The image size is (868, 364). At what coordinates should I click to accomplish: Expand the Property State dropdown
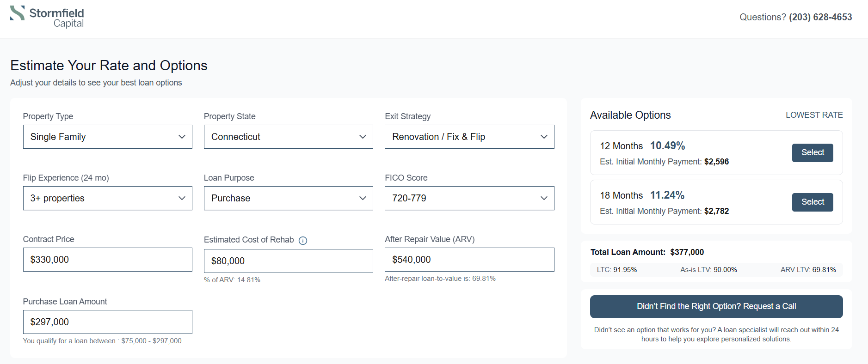[288, 137]
